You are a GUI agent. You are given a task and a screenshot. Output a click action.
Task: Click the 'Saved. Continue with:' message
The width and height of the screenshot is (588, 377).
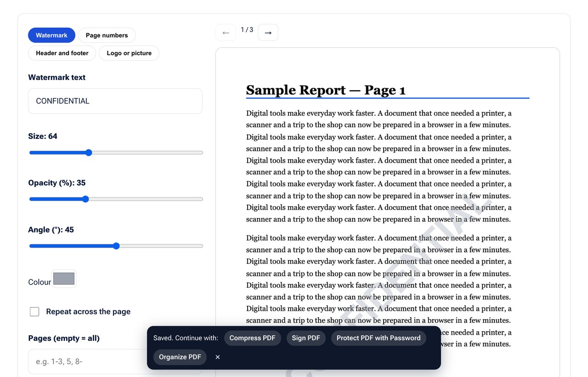point(186,338)
